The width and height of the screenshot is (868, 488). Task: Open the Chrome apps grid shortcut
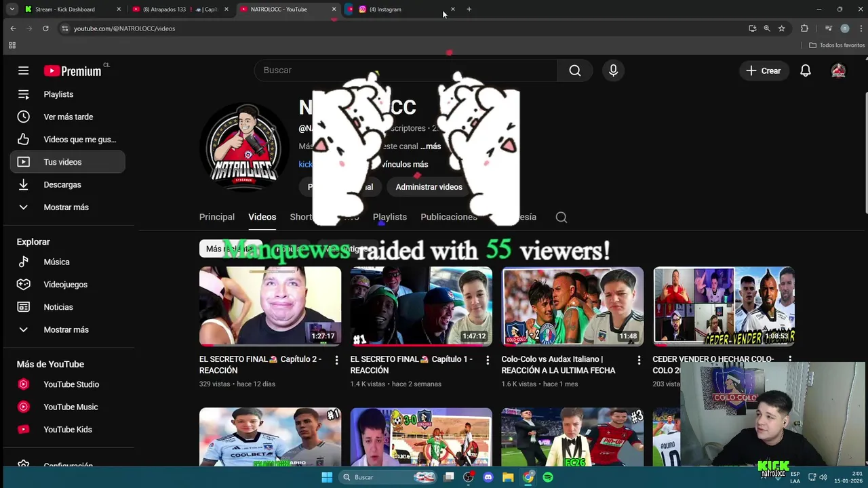coord(12,45)
